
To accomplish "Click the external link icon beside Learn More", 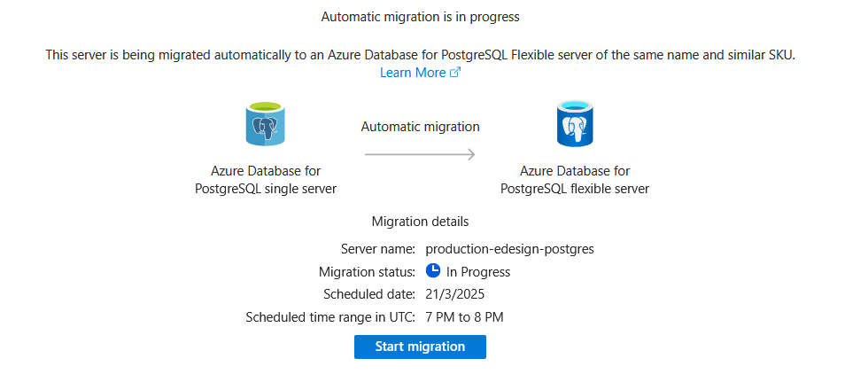I will (x=455, y=73).
